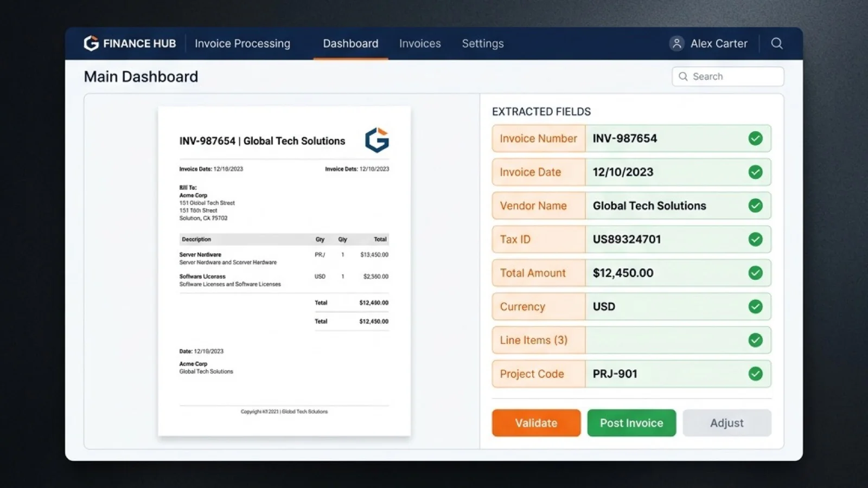Image resolution: width=868 pixels, height=488 pixels.
Task: Click the $2,360.00 amount on invoice
Action: [375, 277]
